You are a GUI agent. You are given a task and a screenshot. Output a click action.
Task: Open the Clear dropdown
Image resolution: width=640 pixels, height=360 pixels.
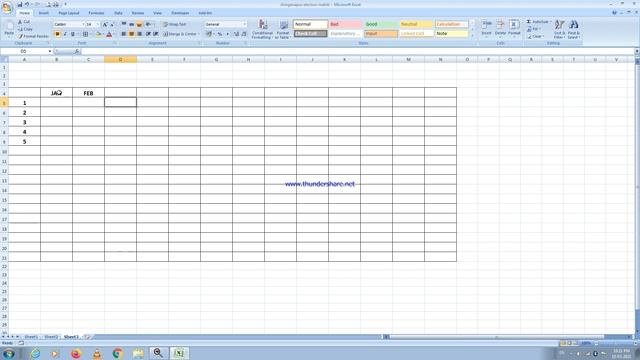pyautogui.click(x=535, y=36)
